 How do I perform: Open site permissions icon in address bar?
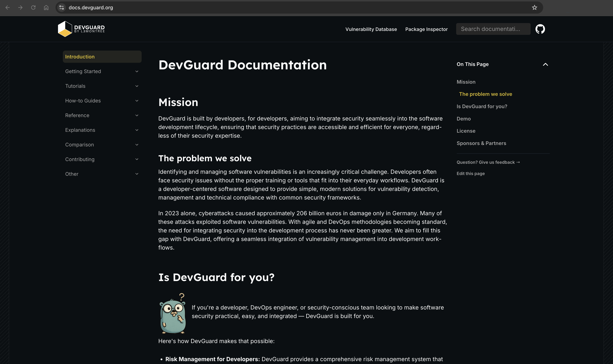coord(61,8)
